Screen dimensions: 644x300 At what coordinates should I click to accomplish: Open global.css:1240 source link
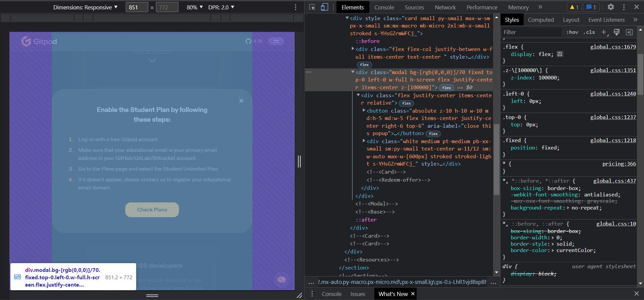point(613,94)
